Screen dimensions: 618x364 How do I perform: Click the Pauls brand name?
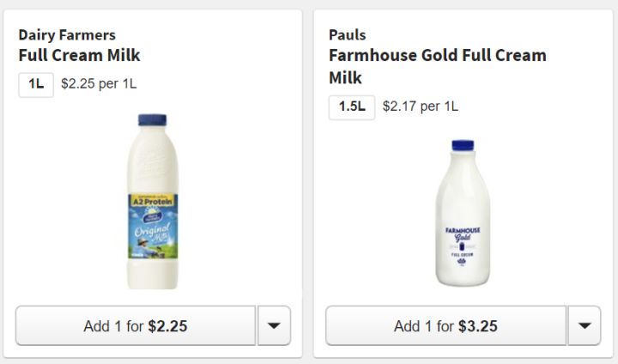[x=348, y=35]
